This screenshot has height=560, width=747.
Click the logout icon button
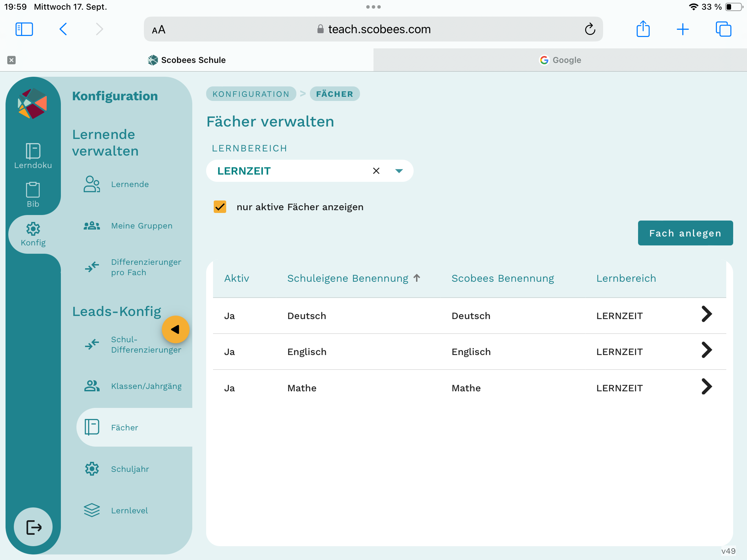34,527
